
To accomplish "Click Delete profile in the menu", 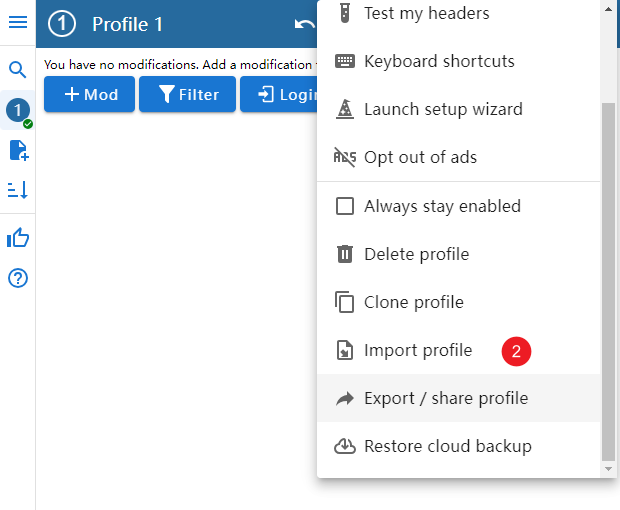I will 416,254.
